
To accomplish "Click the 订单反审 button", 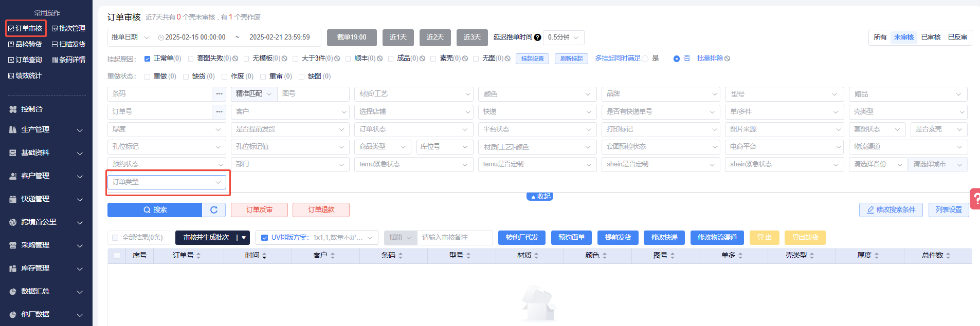I will coord(259,210).
